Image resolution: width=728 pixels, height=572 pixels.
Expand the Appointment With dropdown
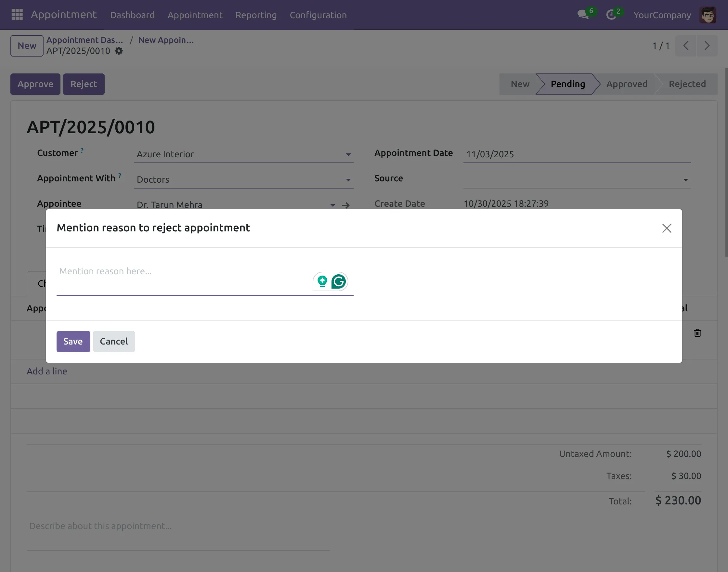click(x=348, y=180)
